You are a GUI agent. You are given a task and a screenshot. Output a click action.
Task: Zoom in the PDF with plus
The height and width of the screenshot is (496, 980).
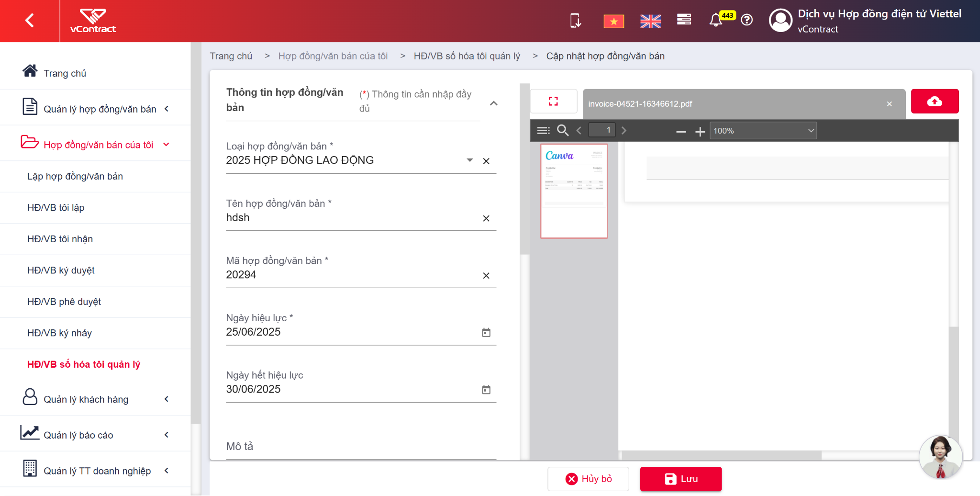pos(700,131)
